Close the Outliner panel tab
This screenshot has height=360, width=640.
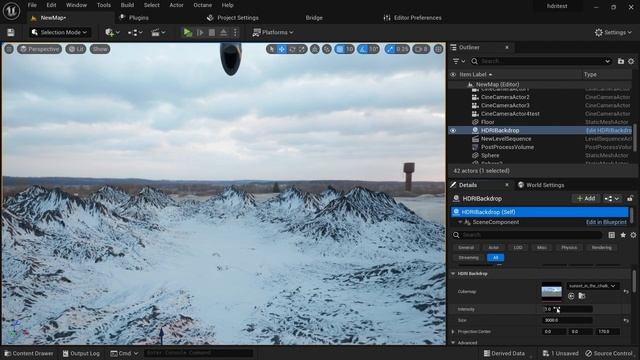click(507, 47)
